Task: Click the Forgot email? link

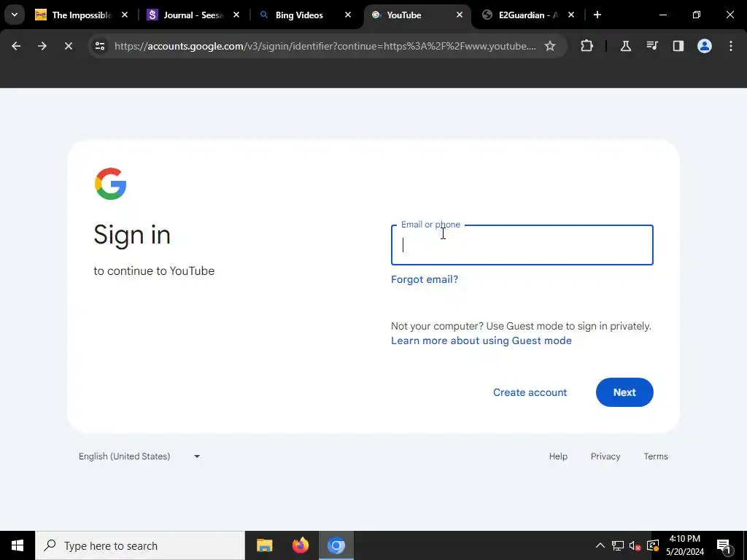Action: [x=425, y=279]
